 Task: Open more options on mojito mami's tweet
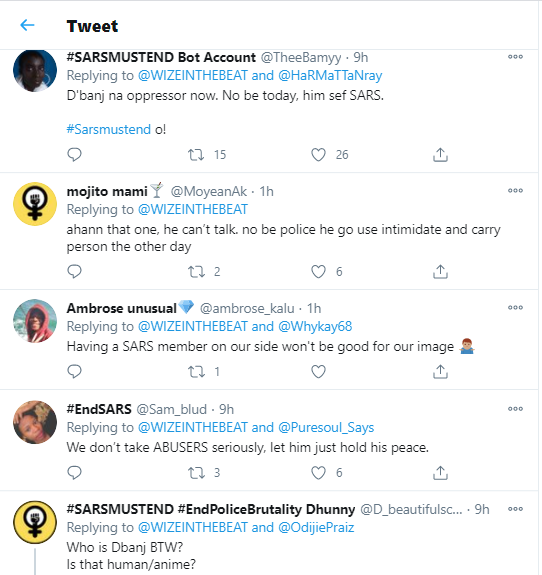coord(515,190)
